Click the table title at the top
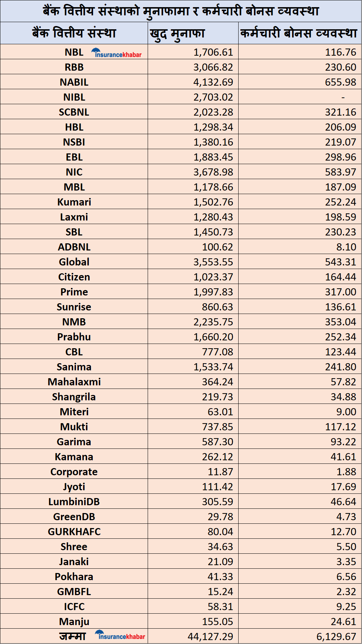Viewport: 362px width, 644px height. point(181,11)
